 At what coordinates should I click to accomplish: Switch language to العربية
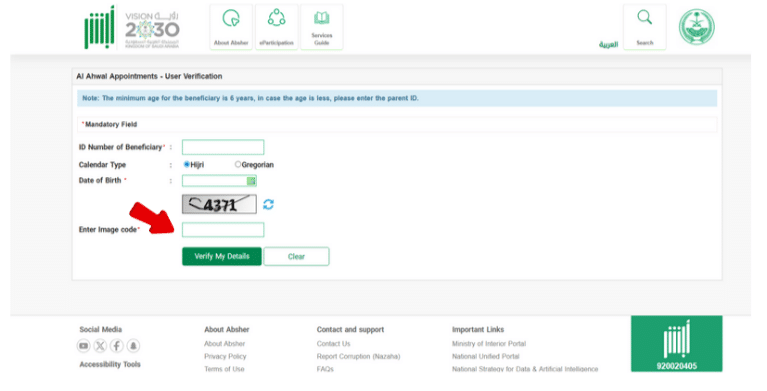tap(609, 45)
